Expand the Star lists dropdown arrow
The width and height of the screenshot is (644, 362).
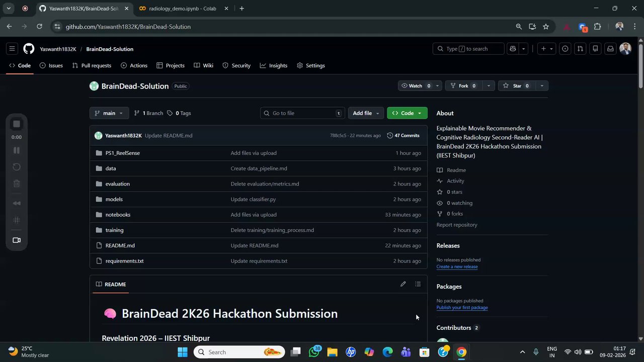click(541, 86)
